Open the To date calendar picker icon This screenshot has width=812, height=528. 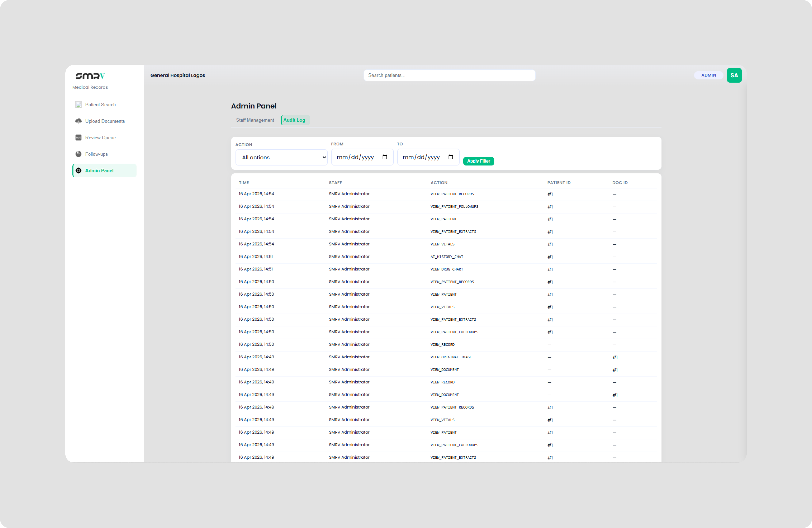(451, 157)
